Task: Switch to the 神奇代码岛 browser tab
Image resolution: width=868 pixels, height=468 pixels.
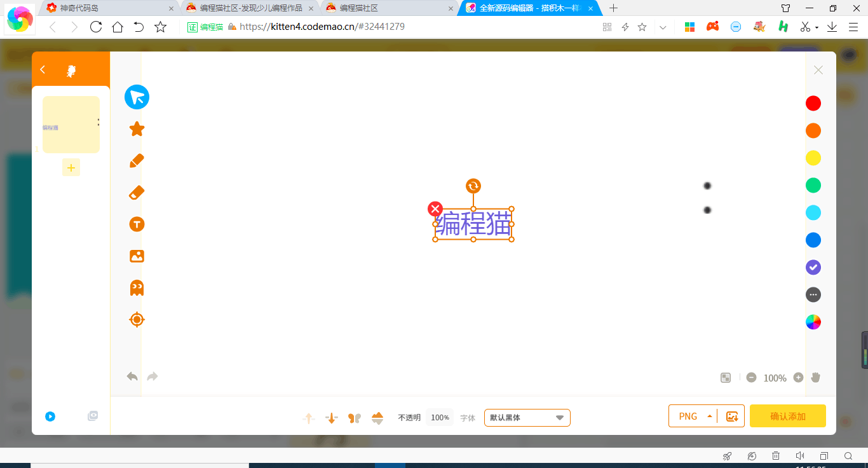Action: point(108,8)
